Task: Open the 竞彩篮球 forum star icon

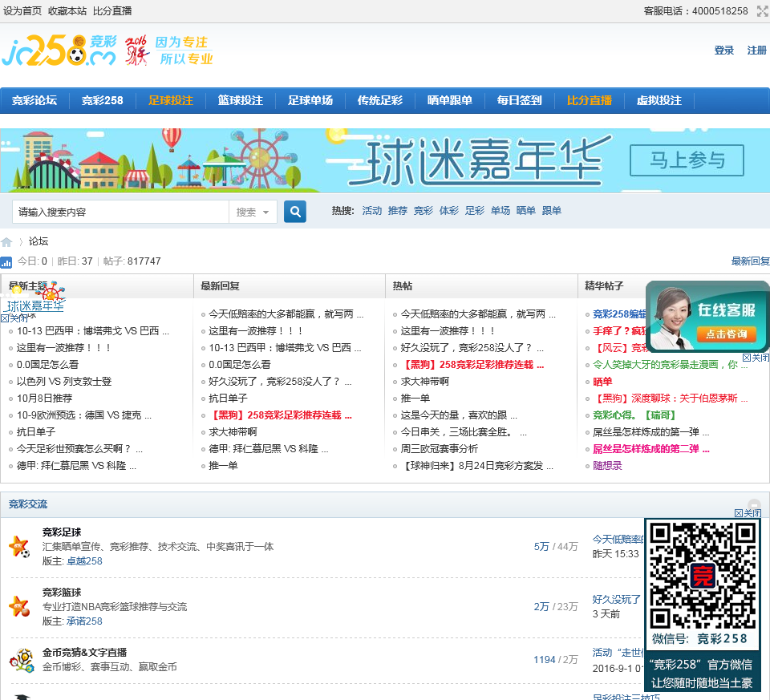Action: click(x=19, y=606)
